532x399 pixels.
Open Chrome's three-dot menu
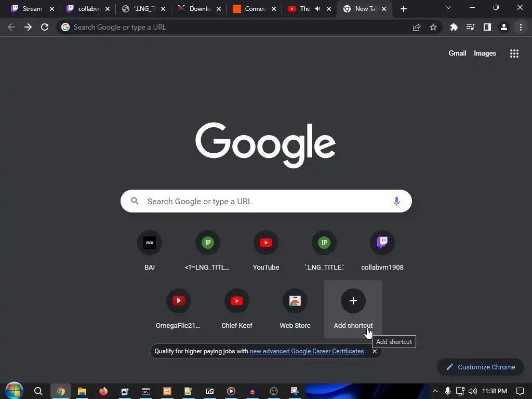[521, 27]
